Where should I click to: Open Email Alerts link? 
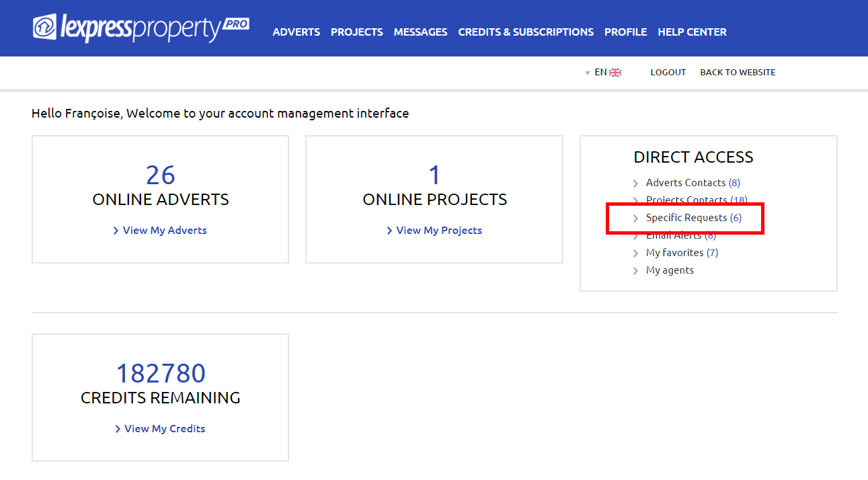(681, 235)
